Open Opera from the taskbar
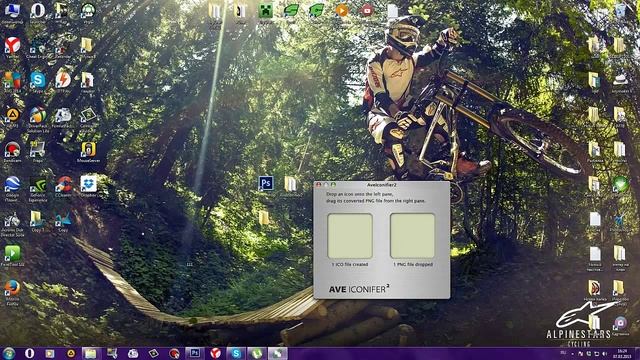The width and height of the screenshot is (640, 360). pos(29,353)
